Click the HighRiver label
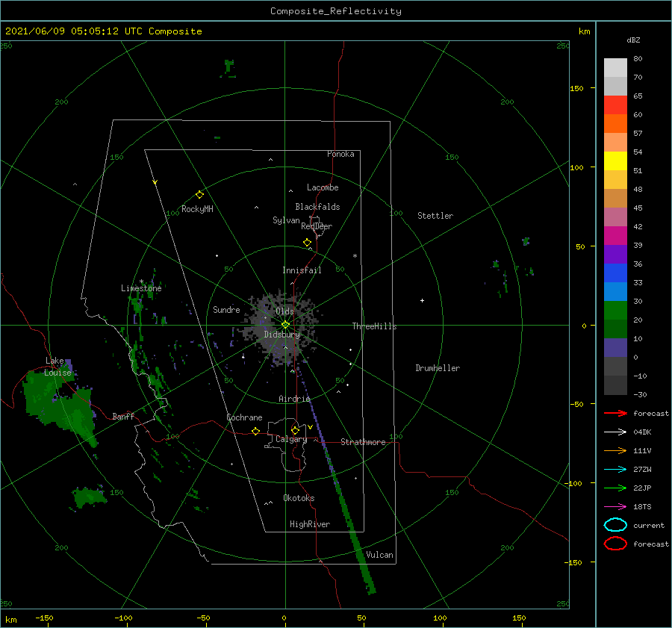This screenshot has height=628, width=672. pos(310,524)
